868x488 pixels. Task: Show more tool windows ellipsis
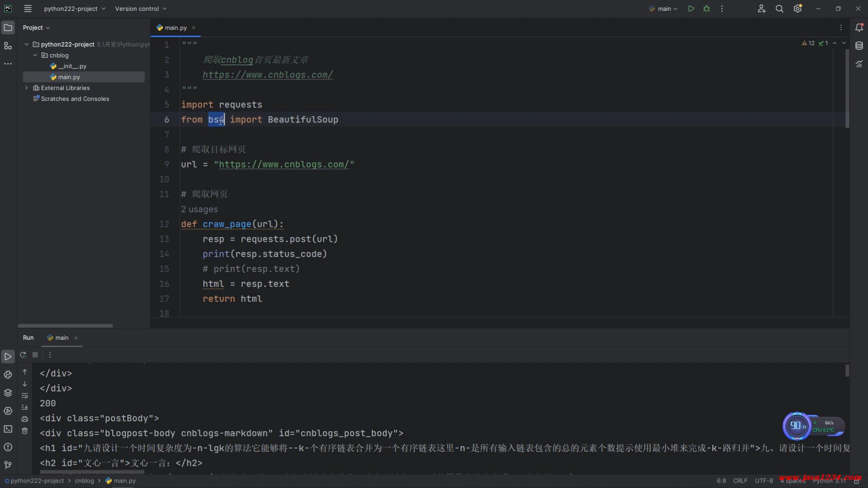[x=8, y=64]
